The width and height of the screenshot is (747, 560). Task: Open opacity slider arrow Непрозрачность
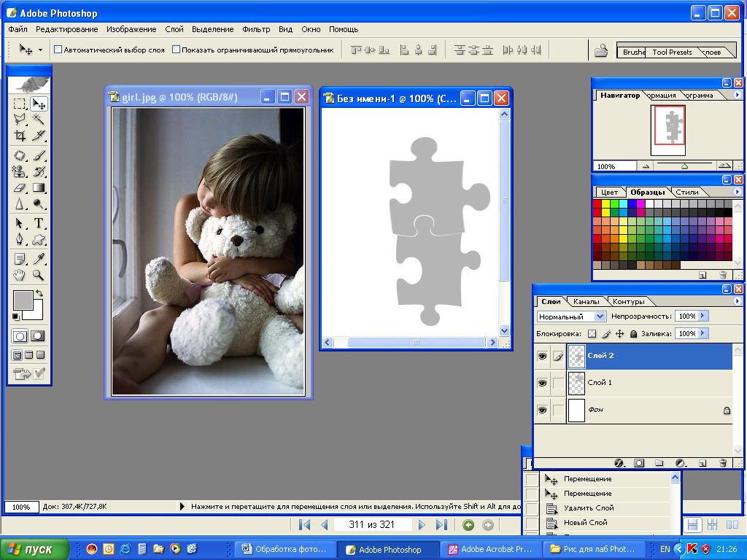point(703,316)
